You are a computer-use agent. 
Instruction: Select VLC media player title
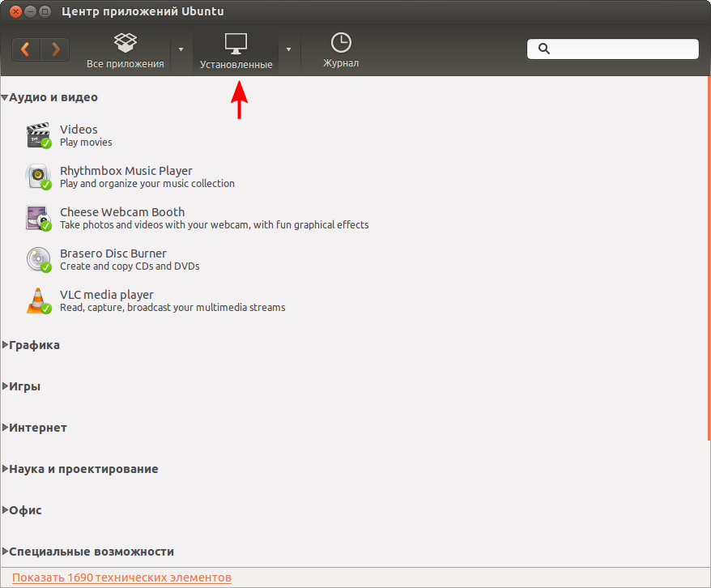pyautogui.click(x=107, y=295)
